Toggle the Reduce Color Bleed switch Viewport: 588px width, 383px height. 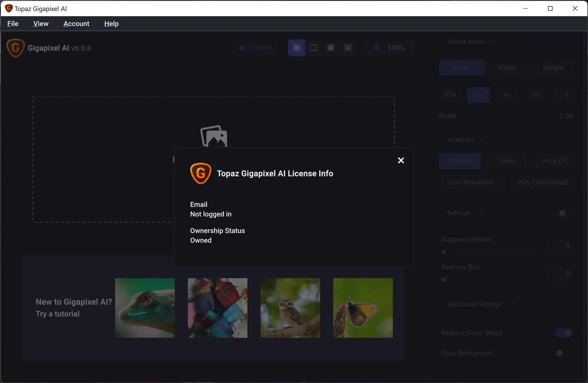(564, 333)
